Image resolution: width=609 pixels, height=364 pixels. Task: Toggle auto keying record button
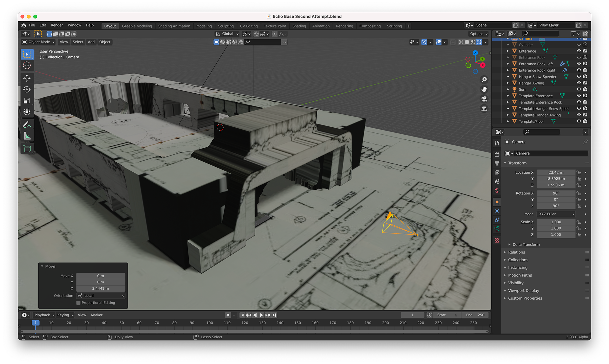pyautogui.click(x=228, y=315)
